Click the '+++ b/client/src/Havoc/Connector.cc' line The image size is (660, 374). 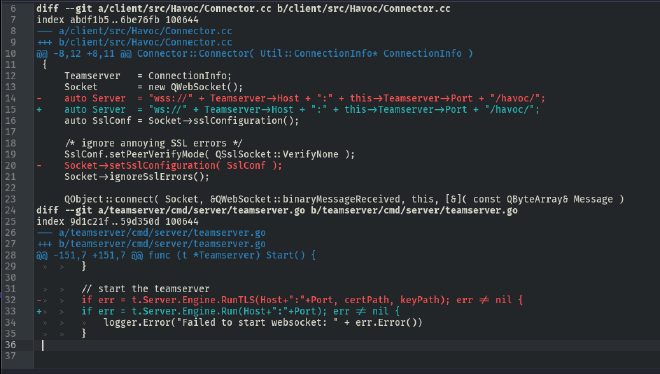pyautogui.click(x=134, y=42)
